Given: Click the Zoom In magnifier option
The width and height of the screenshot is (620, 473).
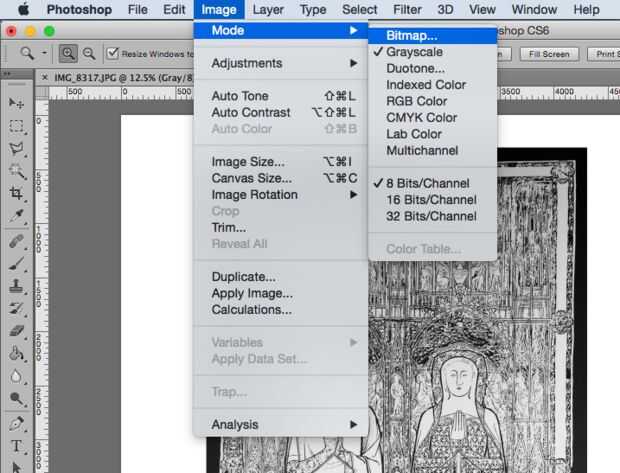Looking at the screenshot, I should tap(68, 53).
